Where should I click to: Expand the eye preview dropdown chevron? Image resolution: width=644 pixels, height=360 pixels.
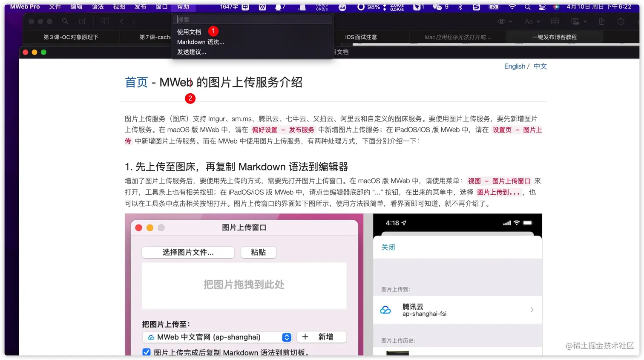511,22
